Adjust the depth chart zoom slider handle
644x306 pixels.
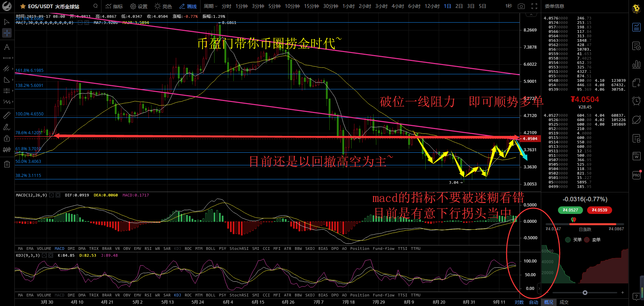click(x=585, y=293)
